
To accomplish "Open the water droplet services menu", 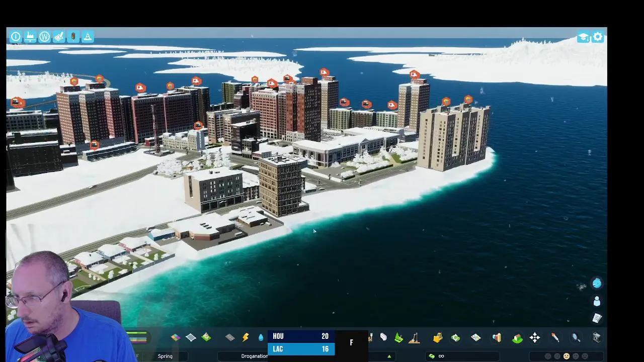I will [x=261, y=337].
